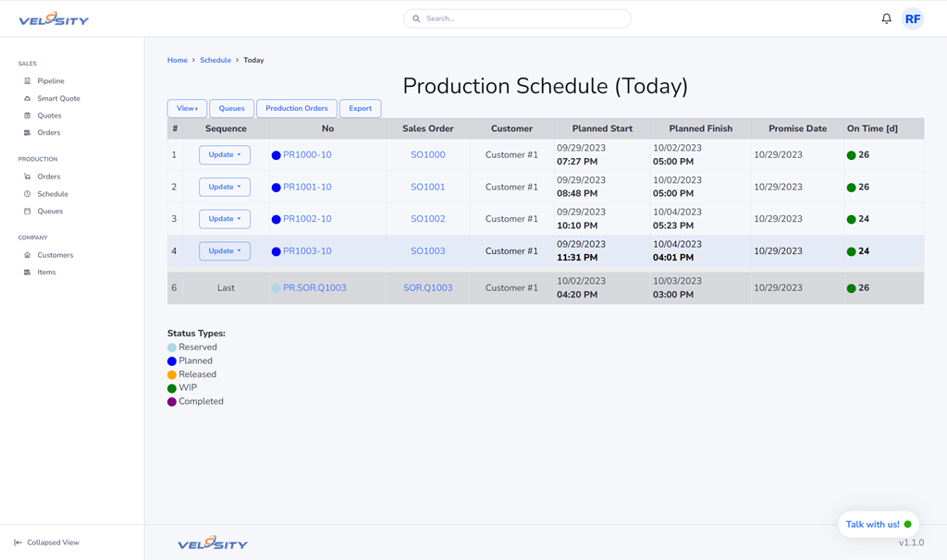Click the Export button
The width and height of the screenshot is (947, 560).
click(x=360, y=108)
